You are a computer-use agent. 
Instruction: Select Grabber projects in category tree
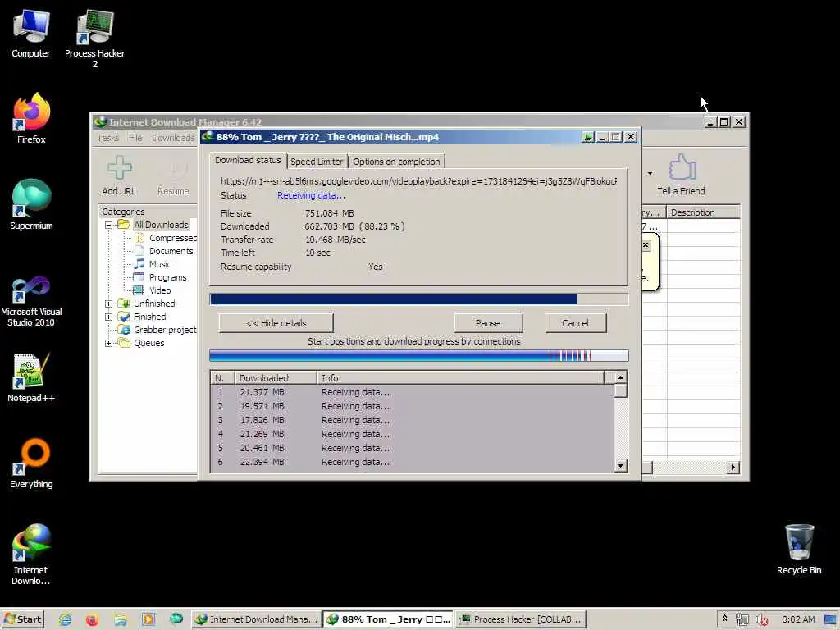coord(157,330)
